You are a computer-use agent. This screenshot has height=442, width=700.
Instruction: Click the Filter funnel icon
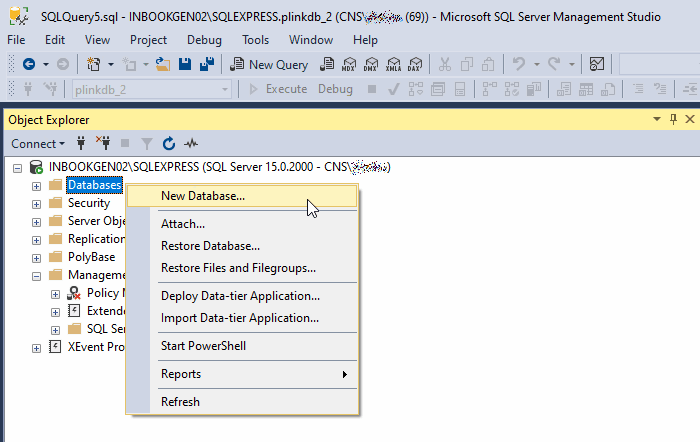click(x=146, y=144)
